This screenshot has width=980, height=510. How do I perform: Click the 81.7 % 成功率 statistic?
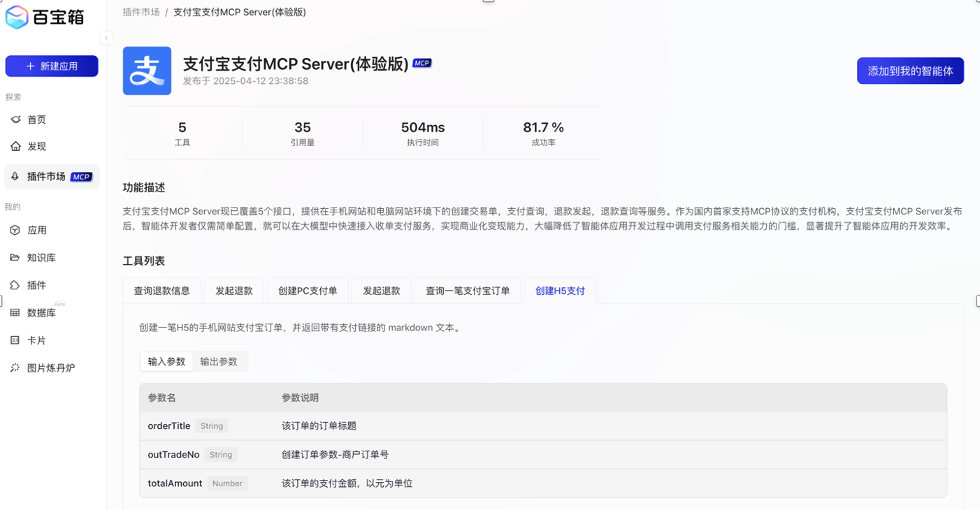pos(543,133)
